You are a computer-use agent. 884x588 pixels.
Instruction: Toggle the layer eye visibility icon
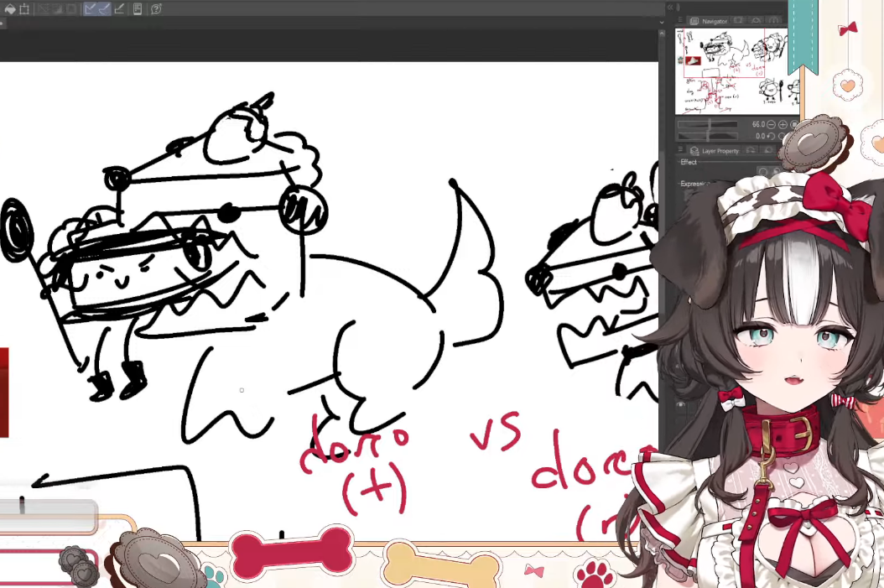(680, 405)
